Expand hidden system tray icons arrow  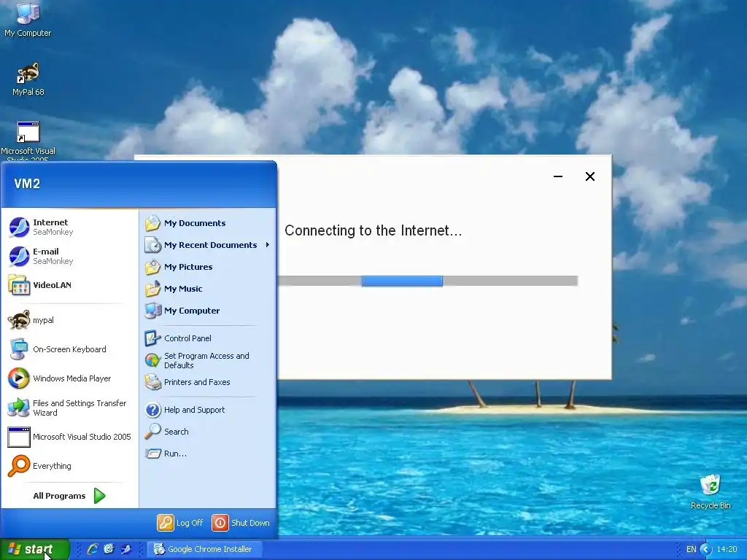pyautogui.click(x=705, y=549)
